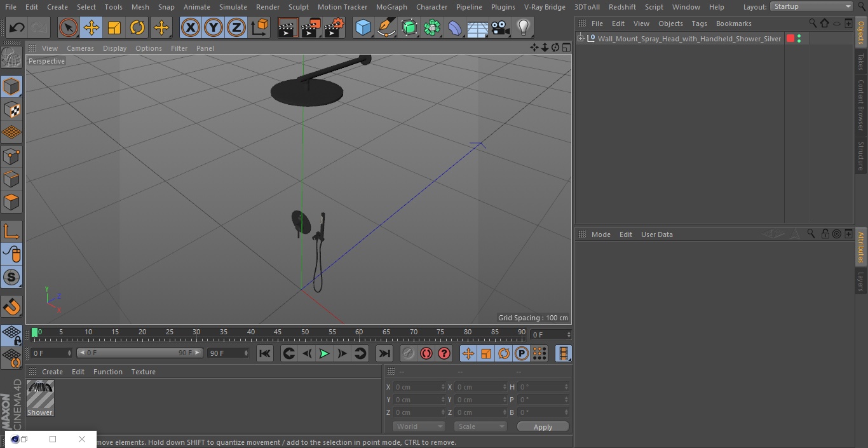Render to Picture Viewer
This screenshot has width=868, height=448.
(311, 27)
